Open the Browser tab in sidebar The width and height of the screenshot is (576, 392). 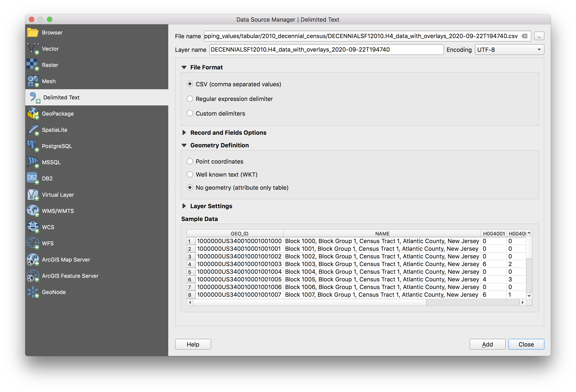[x=52, y=32]
